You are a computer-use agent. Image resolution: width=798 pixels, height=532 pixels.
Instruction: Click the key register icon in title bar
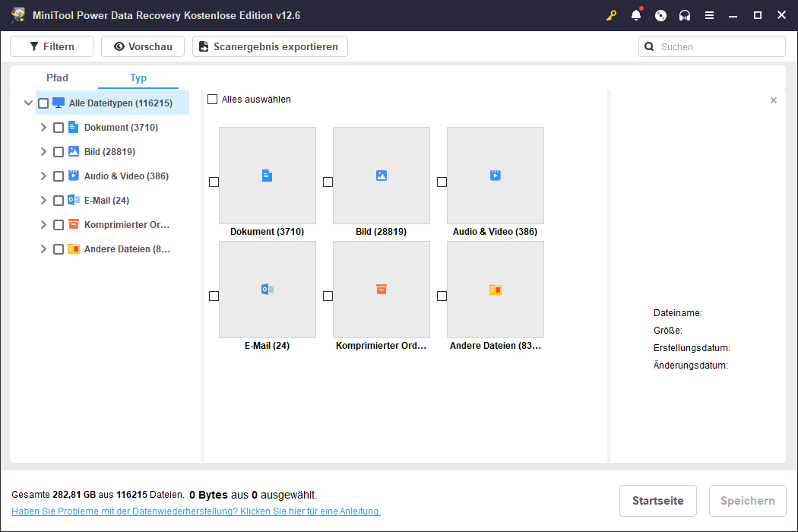[x=612, y=15]
